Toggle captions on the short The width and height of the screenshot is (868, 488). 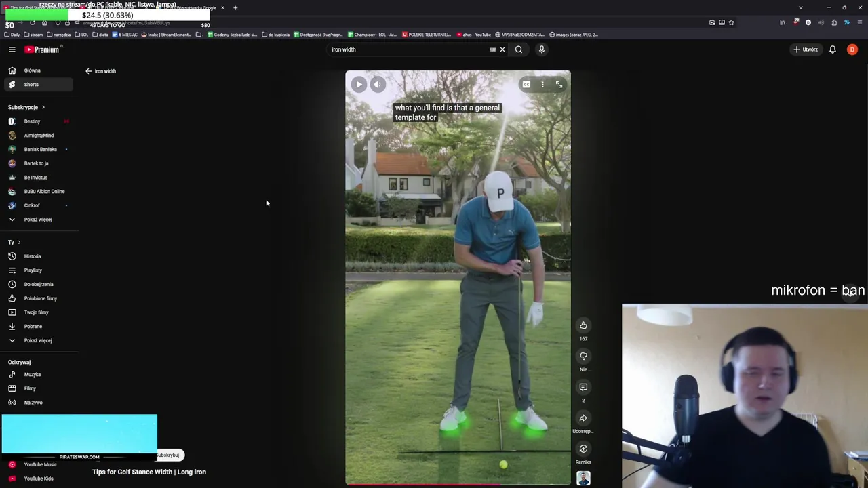(x=526, y=85)
